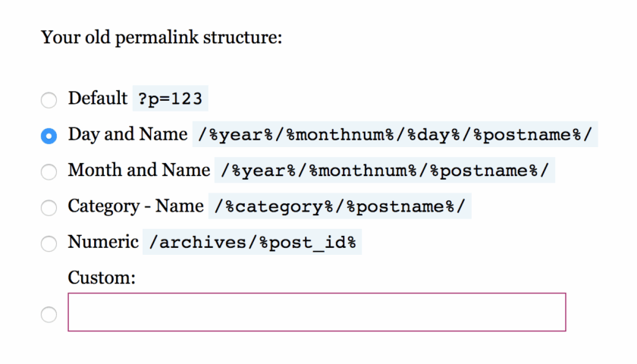This screenshot has width=637, height=364.
Task: Click the 'Day and Name' label text
Action: click(127, 134)
